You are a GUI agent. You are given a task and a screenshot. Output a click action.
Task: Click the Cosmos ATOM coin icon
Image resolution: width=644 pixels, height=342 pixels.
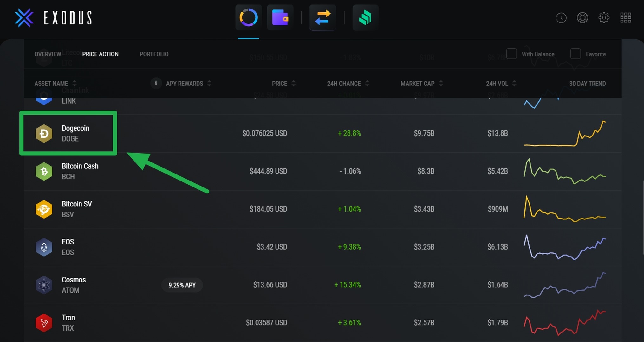pos(44,285)
